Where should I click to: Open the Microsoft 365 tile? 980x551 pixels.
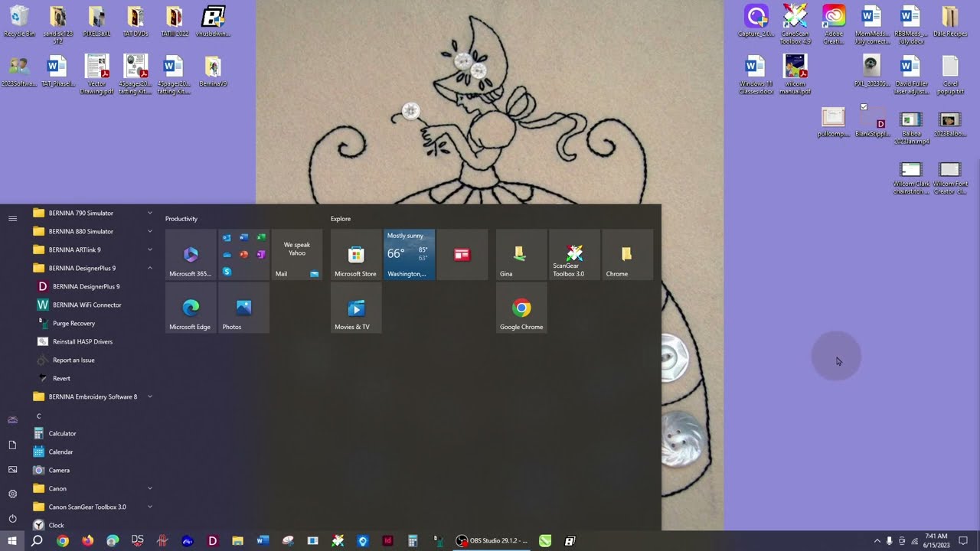(x=191, y=255)
